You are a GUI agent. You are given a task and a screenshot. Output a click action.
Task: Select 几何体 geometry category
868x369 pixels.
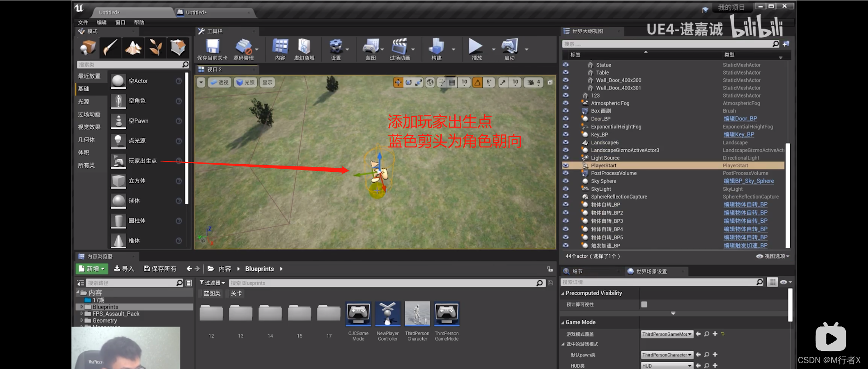point(86,140)
